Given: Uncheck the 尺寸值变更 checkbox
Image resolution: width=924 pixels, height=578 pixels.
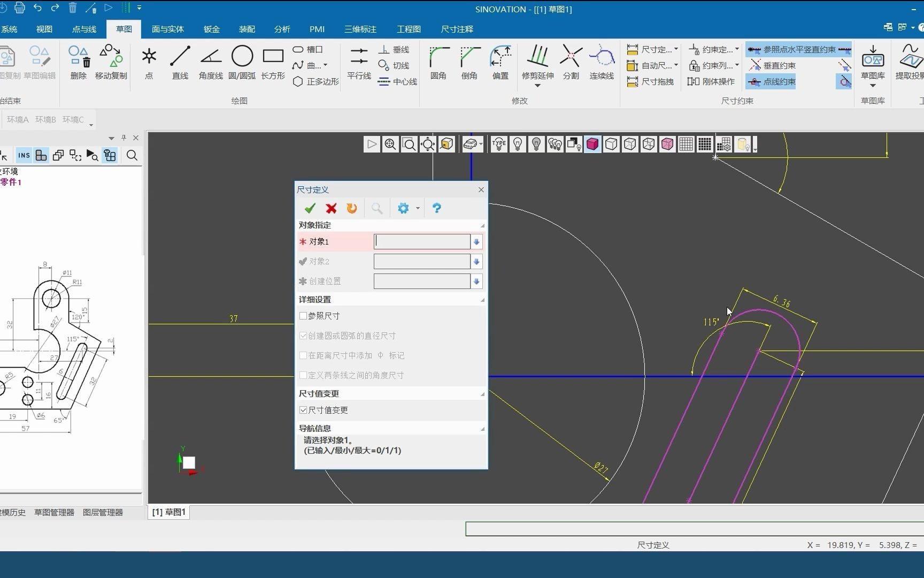Looking at the screenshot, I should pos(303,410).
